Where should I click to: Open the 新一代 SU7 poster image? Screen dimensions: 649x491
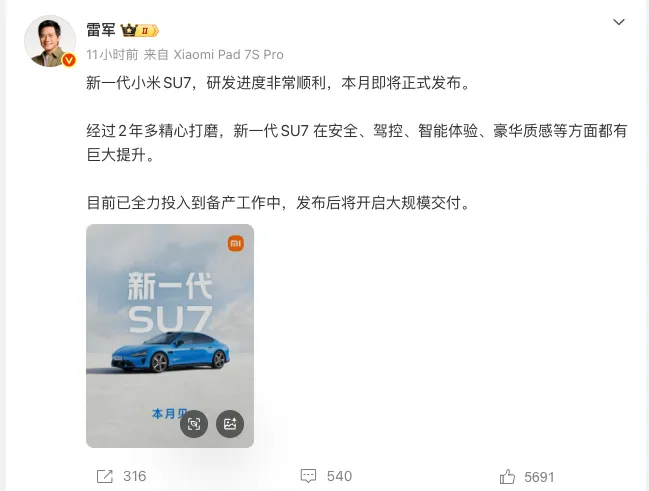click(x=170, y=336)
